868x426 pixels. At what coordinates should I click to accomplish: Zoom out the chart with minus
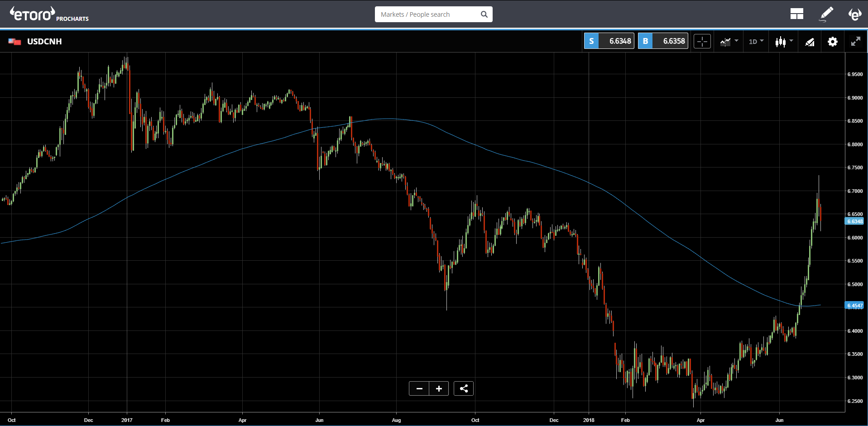pyautogui.click(x=419, y=388)
